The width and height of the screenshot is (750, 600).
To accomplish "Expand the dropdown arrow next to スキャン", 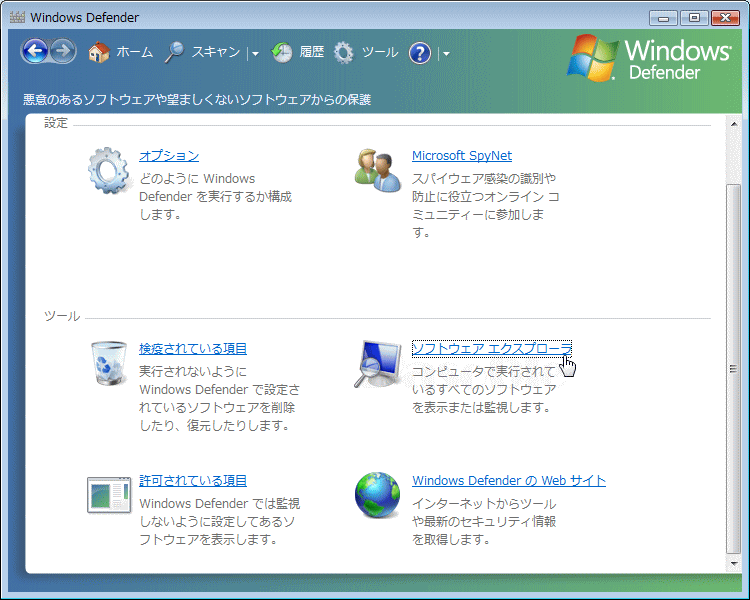I will (255, 54).
